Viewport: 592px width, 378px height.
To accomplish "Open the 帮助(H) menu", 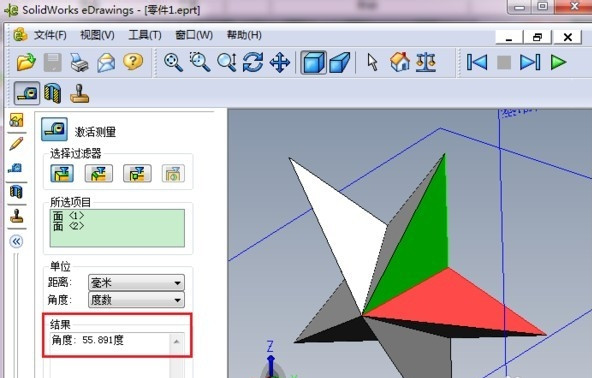I will [x=244, y=35].
